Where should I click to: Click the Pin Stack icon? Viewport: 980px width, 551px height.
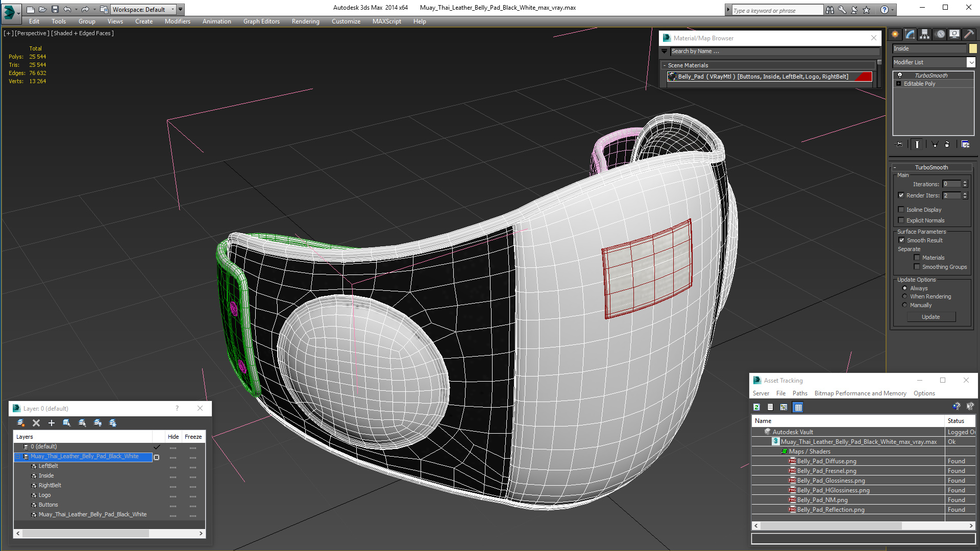point(899,144)
